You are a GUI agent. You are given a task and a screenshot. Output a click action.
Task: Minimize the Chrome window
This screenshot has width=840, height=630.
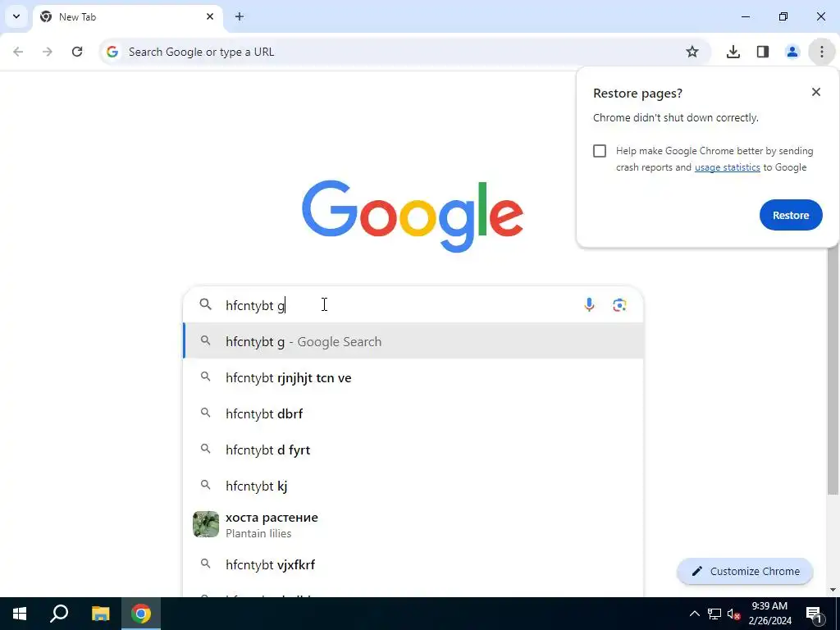(746, 16)
